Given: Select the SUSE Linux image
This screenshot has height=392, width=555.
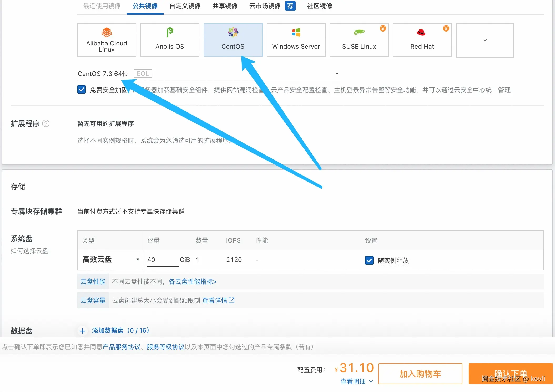Looking at the screenshot, I should [359, 39].
